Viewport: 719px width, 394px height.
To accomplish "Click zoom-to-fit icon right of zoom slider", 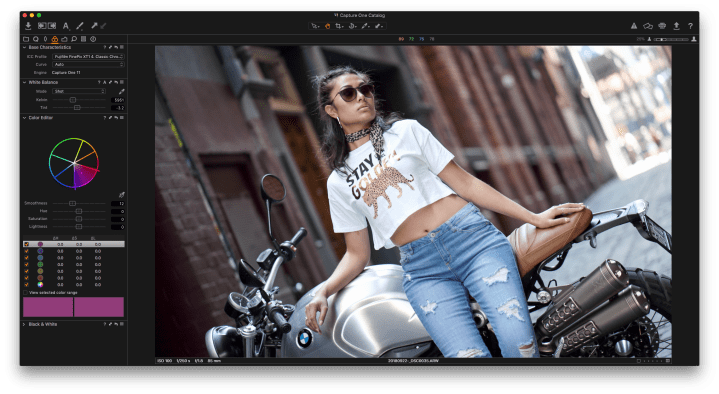I will click(694, 39).
